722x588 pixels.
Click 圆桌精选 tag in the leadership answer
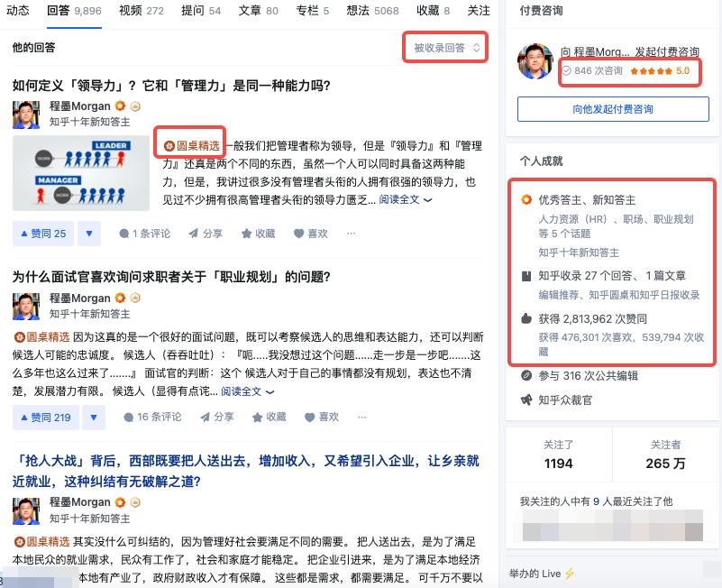point(192,146)
